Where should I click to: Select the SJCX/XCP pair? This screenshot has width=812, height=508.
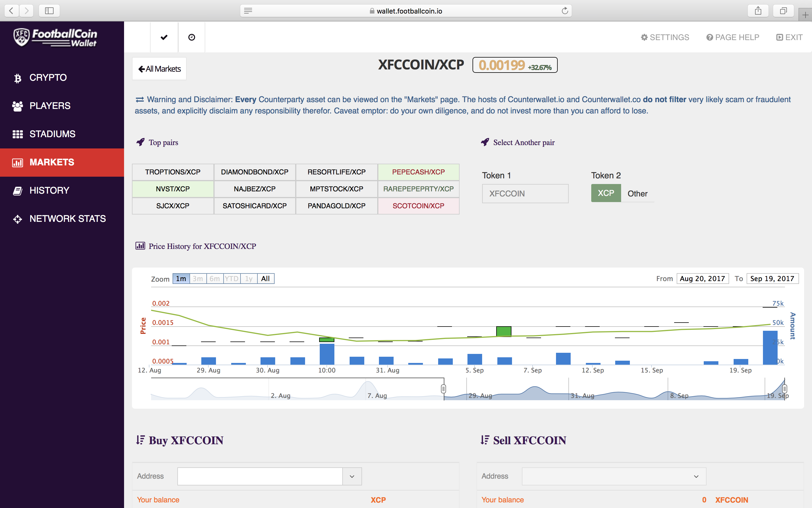tap(173, 206)
